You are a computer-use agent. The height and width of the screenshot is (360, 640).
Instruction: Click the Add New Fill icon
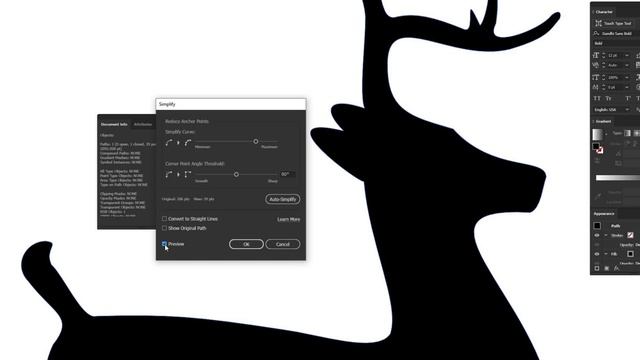(607, 269)
